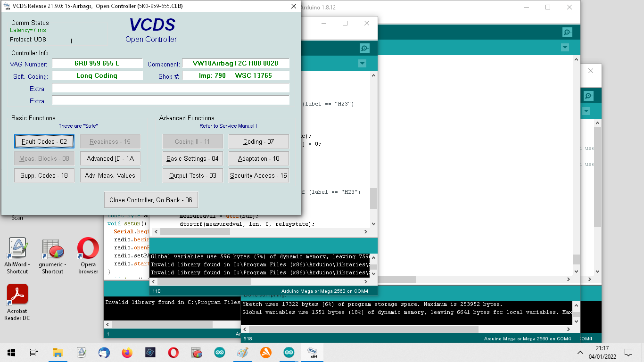Open gnumeric desktop shortcut
The width and height of the screenshot is (644, 362).
52,256
